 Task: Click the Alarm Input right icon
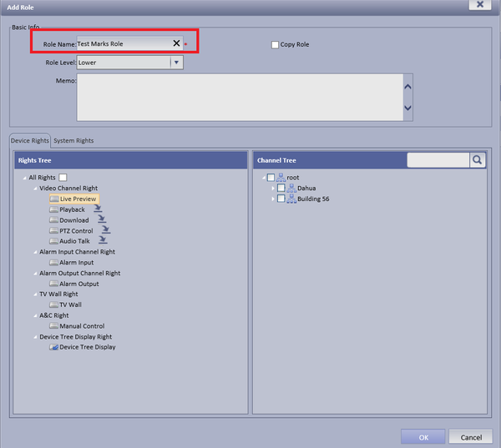53,263
